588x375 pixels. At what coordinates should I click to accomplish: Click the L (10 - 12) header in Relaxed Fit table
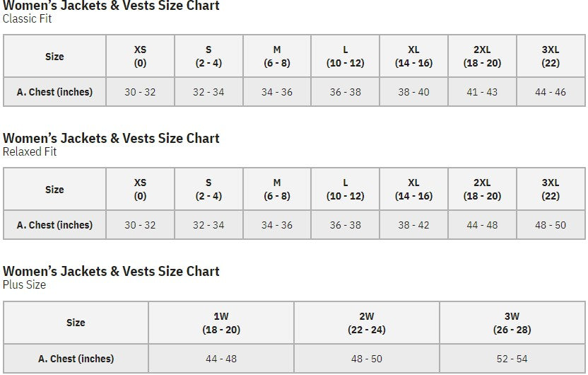pyautogui.click(x=346, y=190)
